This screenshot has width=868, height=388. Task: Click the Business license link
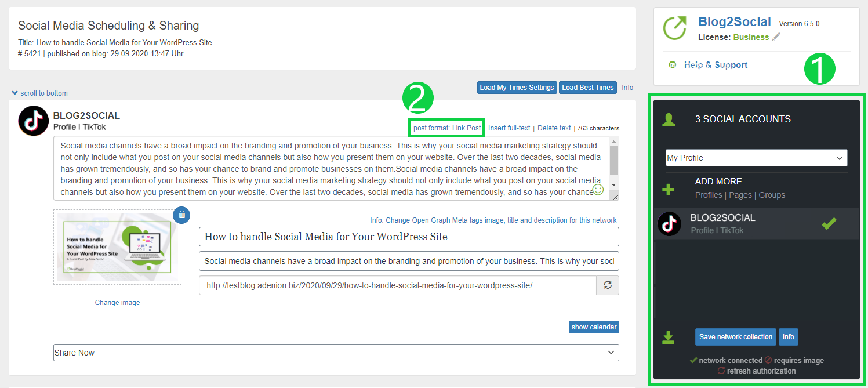pos(751,37)
